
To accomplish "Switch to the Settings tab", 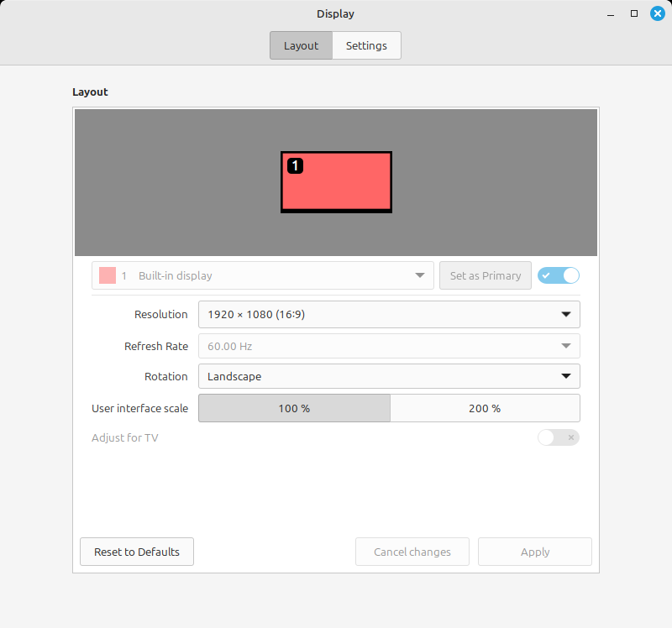I will click(x=366, y=45).
